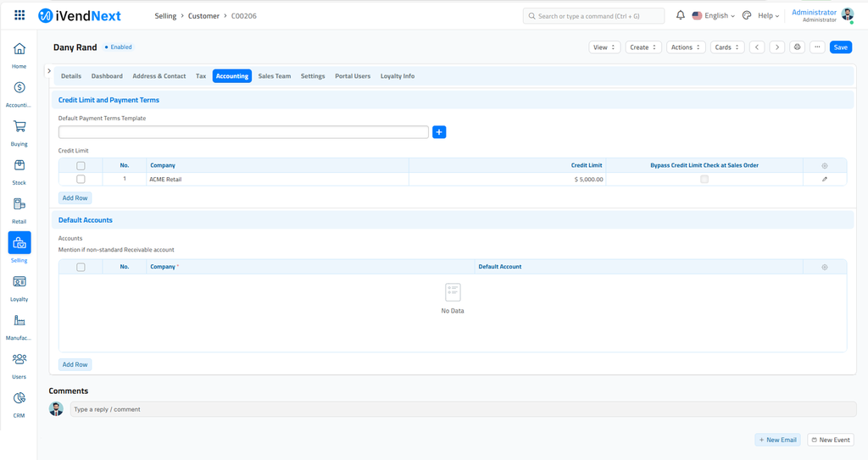The width and height of the screenshot is (868, 460).
Task: Click the Default Payment Terms Template field
Action: click(243, 132)
